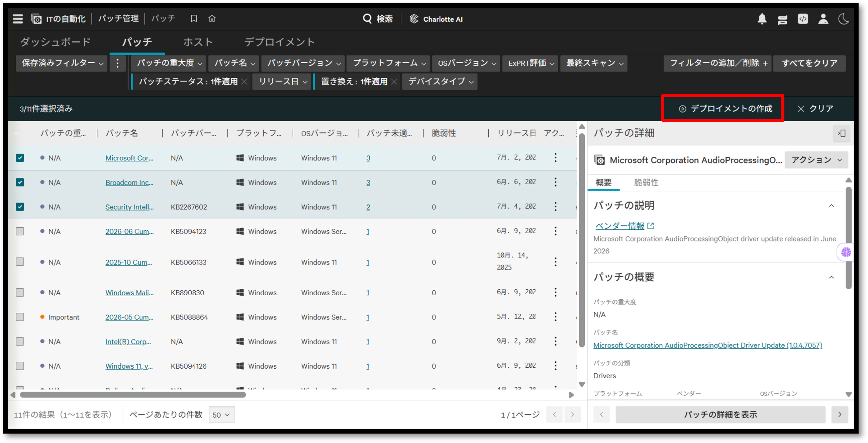The width and height of the screenshot is (868, 443).
Task: Open the 保存済みフィルター dropdown
Action: [62, 63]
